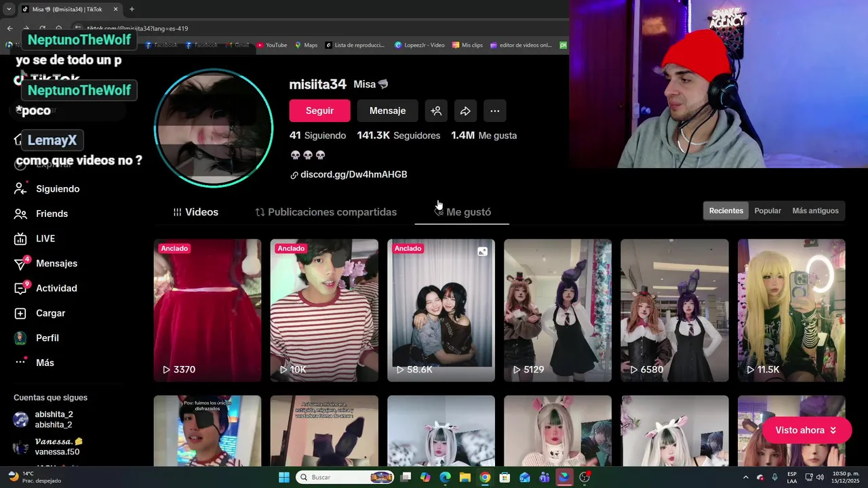The image size is (868, 488).
Task: Switch to the Publicaciones compartidas tab
Action: pyautogui.click(x=326, y=212)
